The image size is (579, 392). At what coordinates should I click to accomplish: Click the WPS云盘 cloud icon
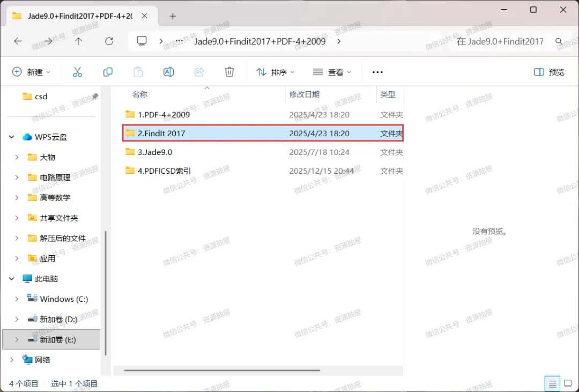pos(27,137)
